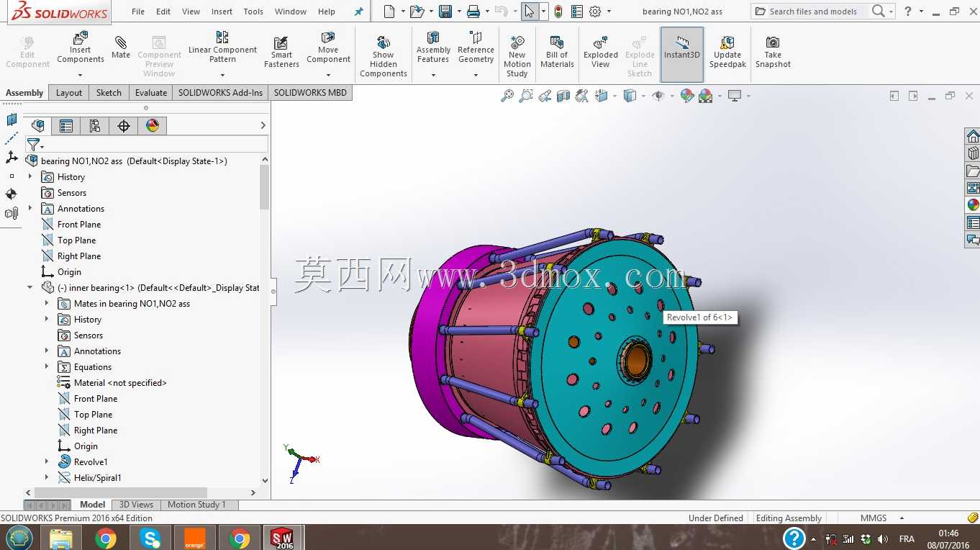The height and width of the screenshot is (550, 980).
Task: Open task pane Appearances color ball tab
Action: click(x=973, y=204)
